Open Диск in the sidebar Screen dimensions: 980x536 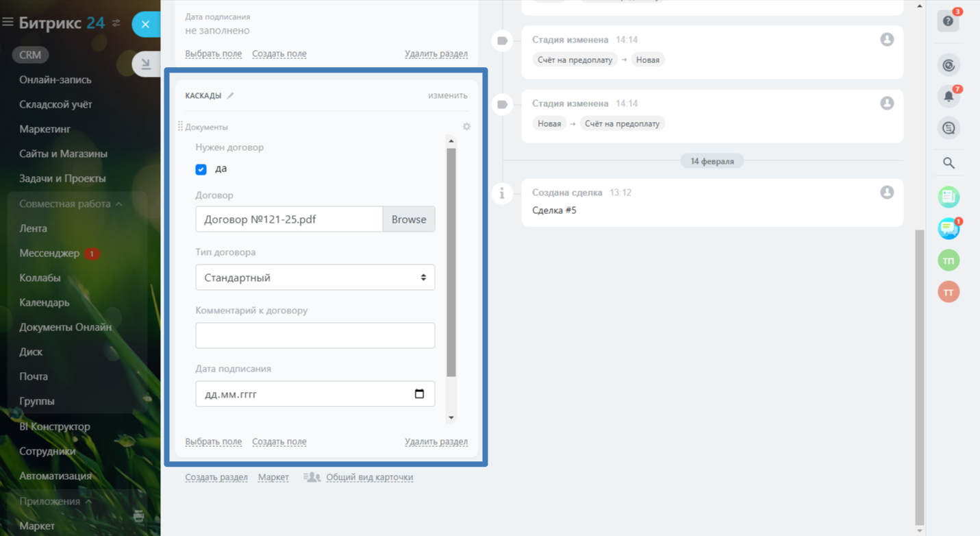coord(31,352)
